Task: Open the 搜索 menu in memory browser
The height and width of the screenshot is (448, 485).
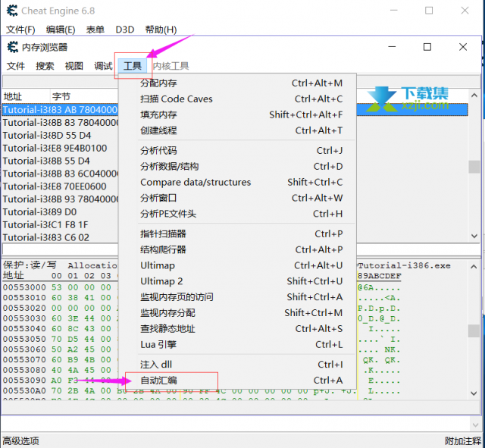Action: pyautogui.click(x=45, y=66)
